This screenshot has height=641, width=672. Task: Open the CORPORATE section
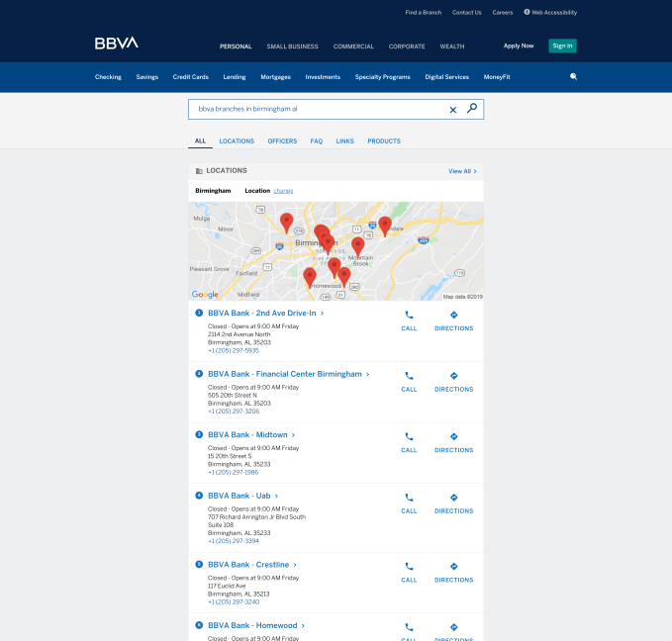pyautogui.click(x=407, y=46)
